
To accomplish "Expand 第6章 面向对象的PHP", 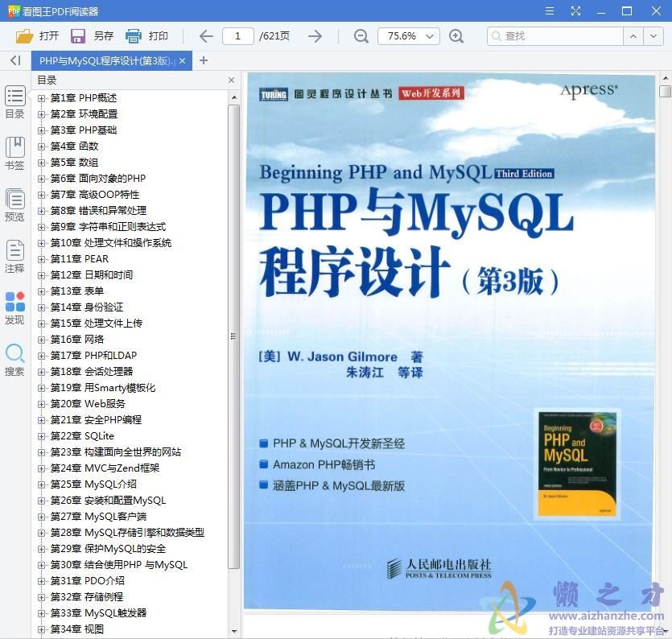I will (x=42, y=179).
